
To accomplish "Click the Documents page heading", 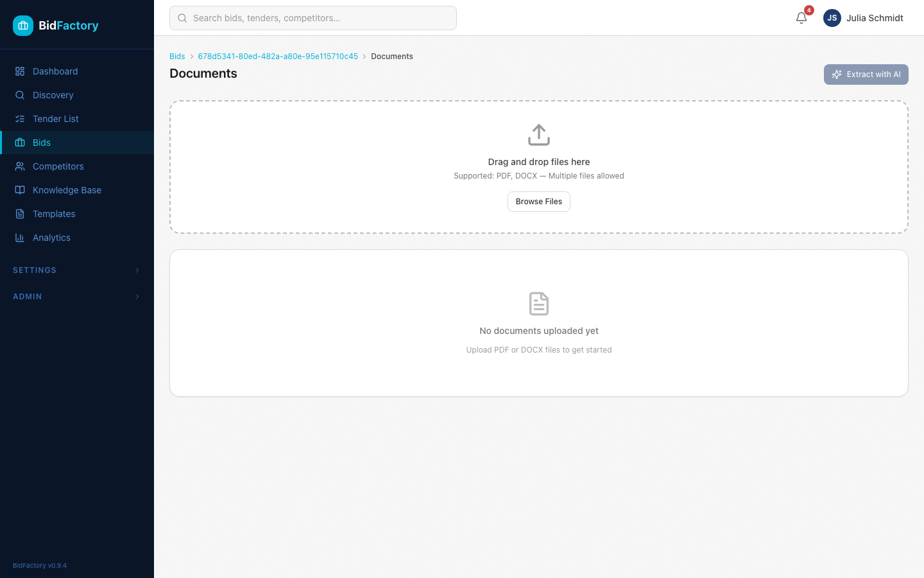I will [x=203, y=73].
